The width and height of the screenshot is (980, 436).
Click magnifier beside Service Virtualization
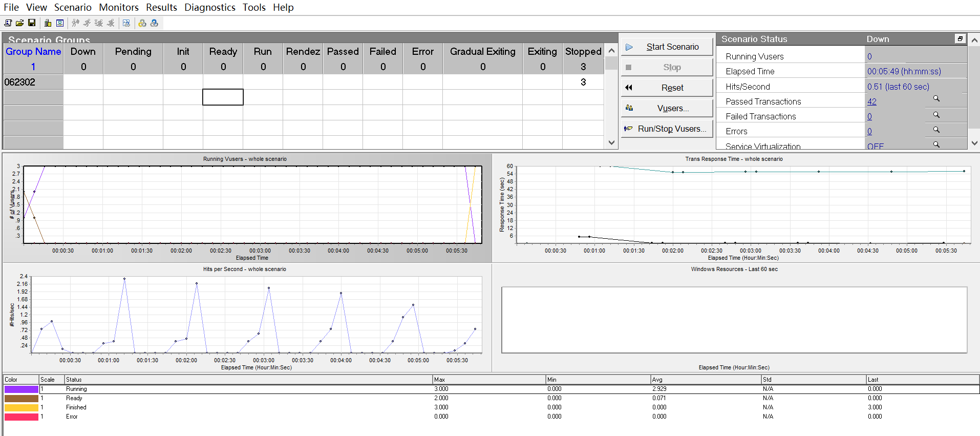936,144
